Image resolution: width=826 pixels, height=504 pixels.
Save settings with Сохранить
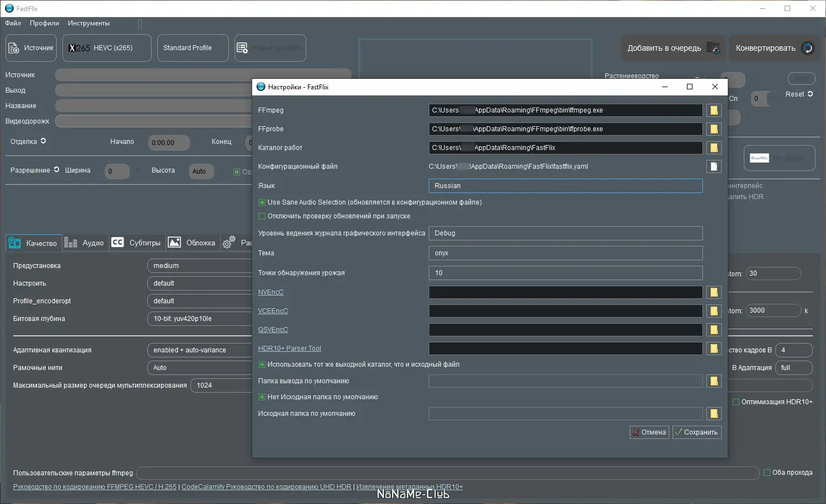click(x=697, y=432)
